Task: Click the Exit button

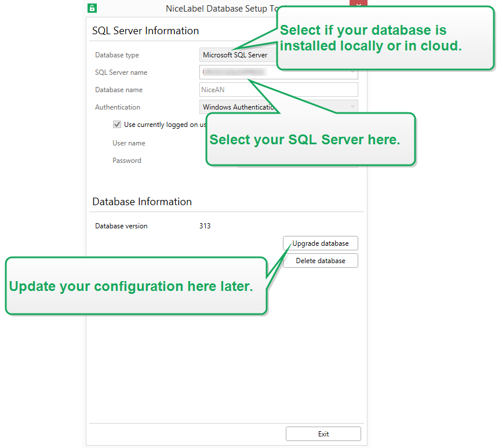Action: pyautogui.click(x=323, y=434)
